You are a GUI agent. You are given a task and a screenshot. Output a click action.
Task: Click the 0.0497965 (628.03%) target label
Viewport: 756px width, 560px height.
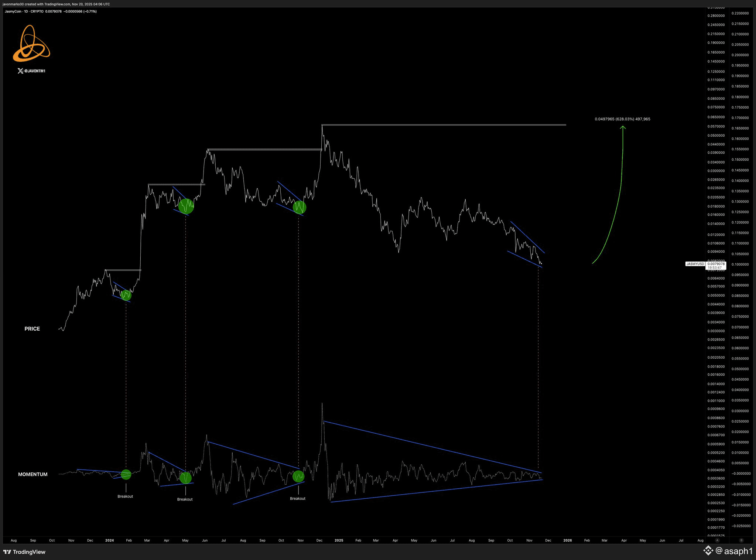click(x=622, y=119)
